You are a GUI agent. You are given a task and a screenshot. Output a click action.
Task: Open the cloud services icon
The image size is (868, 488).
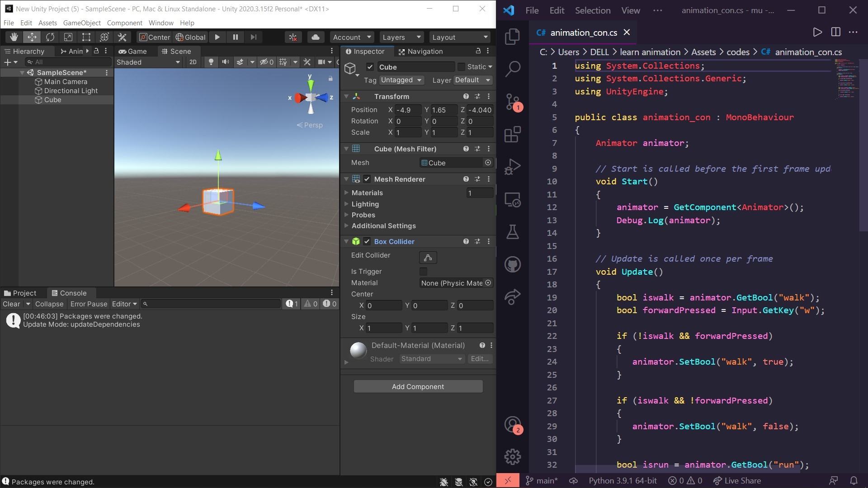point(316,37)
